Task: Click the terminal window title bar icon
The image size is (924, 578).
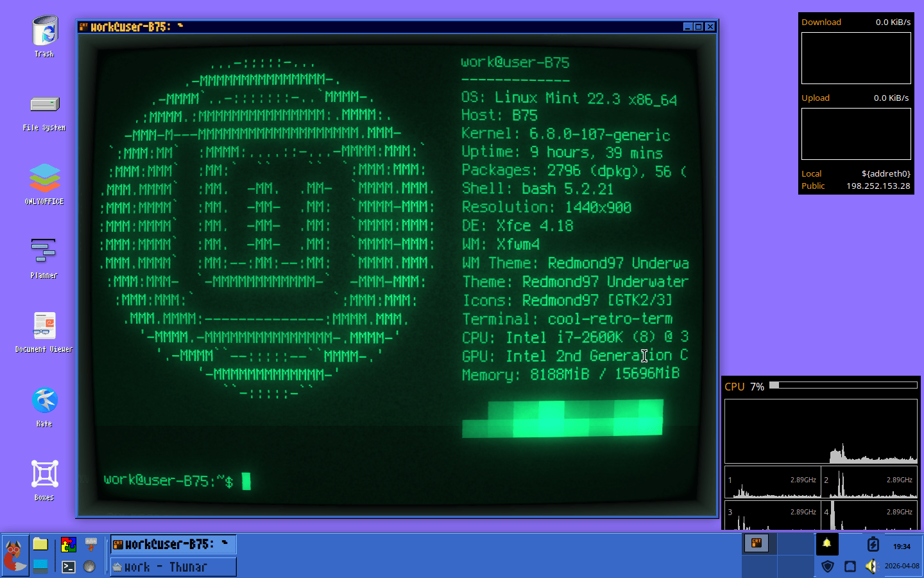Action: click(83, 26)
